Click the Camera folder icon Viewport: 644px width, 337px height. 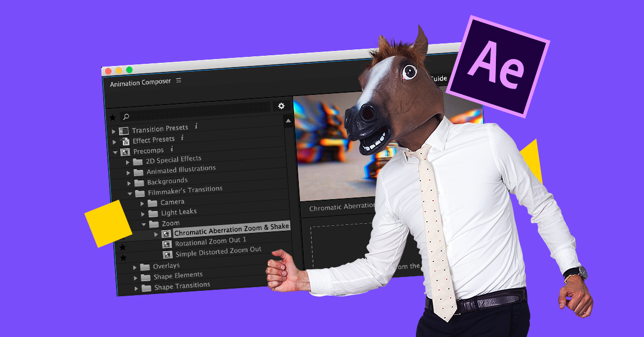point(152,203)
